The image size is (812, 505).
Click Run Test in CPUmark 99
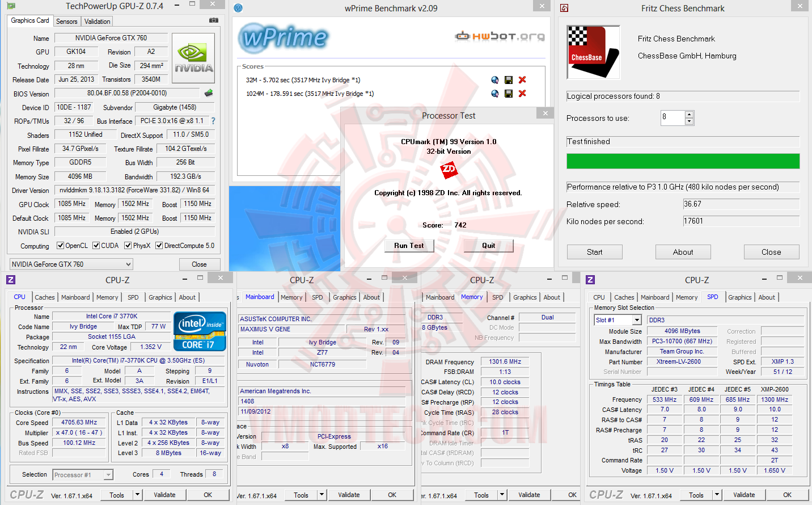(x=409, y=245)
